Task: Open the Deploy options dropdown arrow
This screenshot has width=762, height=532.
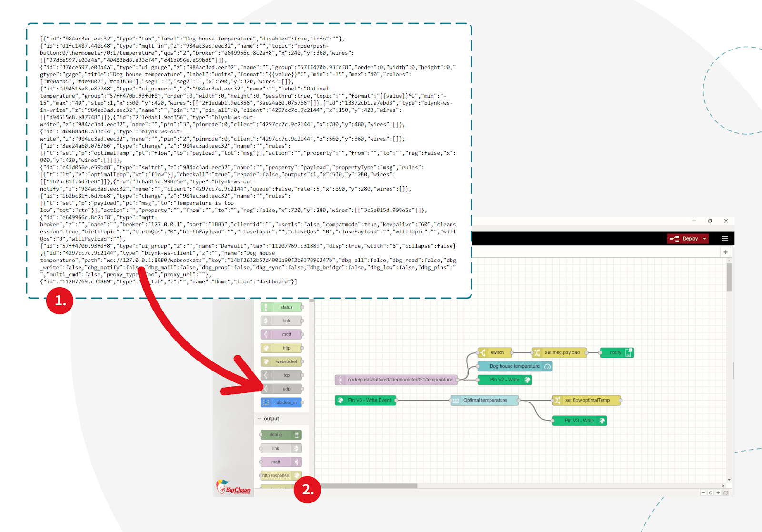Action: tap(704, 239)
